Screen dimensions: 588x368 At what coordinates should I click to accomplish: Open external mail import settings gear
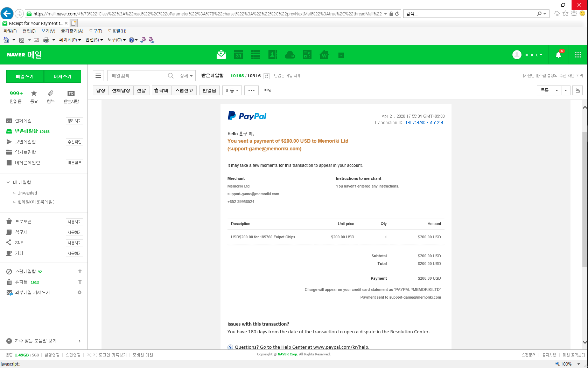pyautogui.click(x=79, y=292)
